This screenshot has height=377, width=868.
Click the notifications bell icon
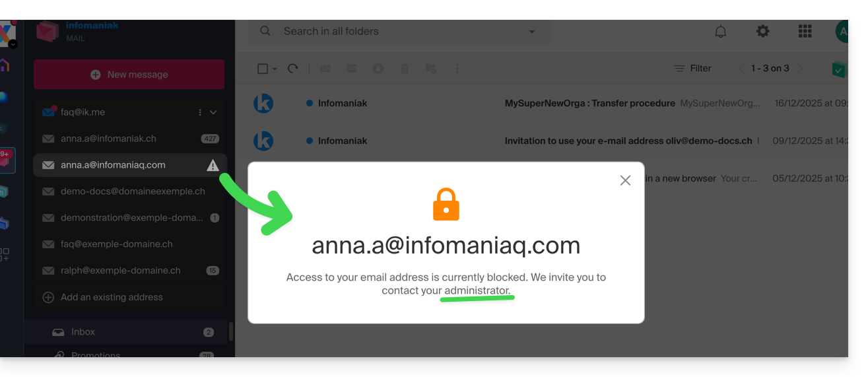tap(721, 31)
